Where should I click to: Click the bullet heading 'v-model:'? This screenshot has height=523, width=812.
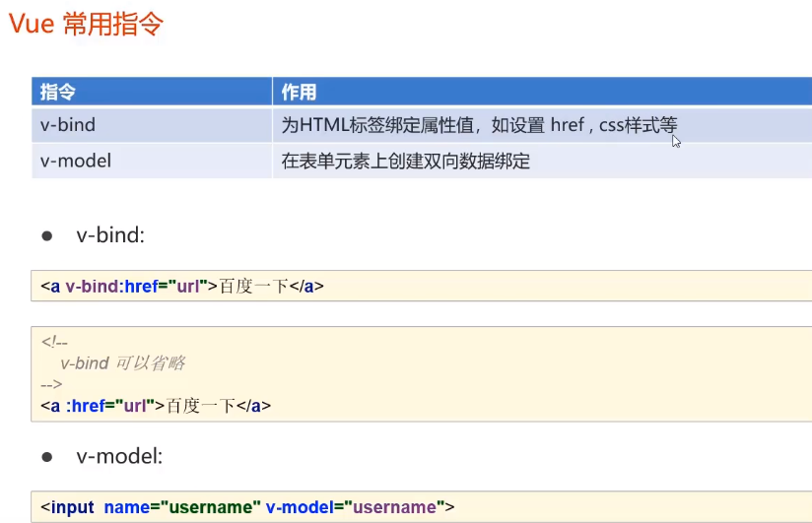tap(119, 456)
